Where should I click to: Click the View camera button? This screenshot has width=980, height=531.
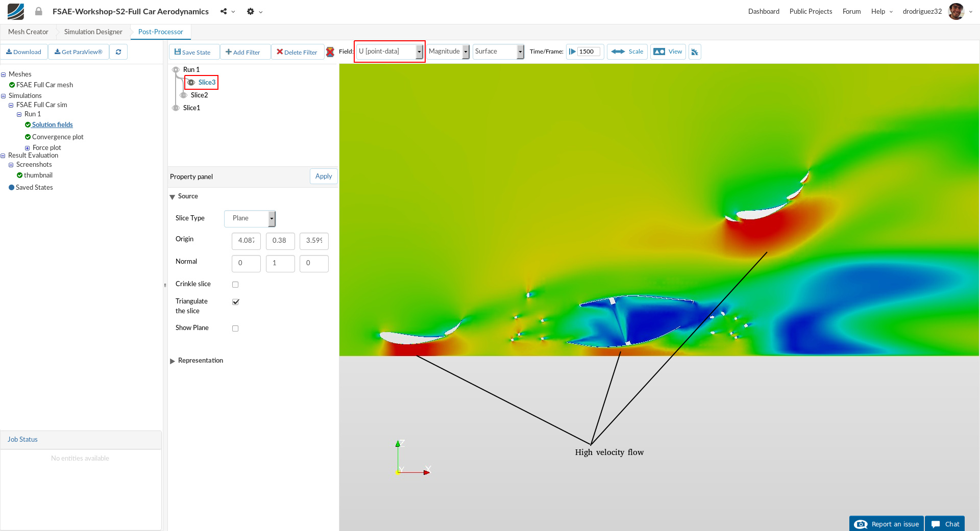668,52
